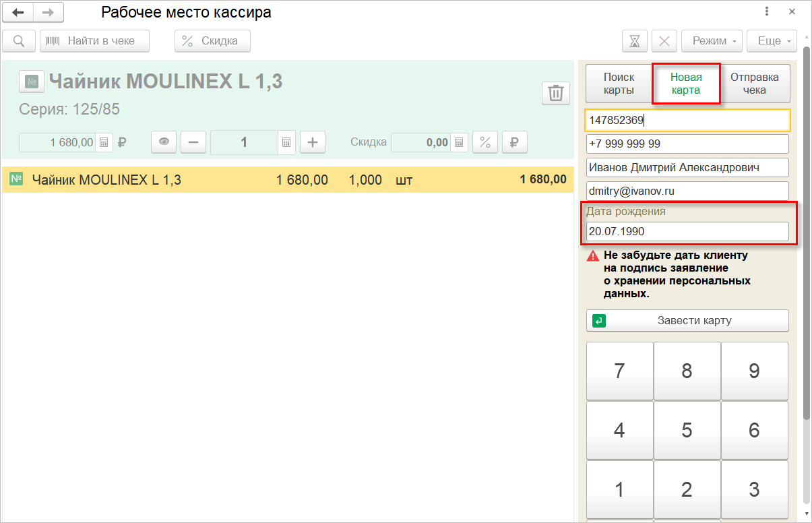812x523 pixels.
Task: Delete item with the trash bin icon
Action: (x=556, y=93)
